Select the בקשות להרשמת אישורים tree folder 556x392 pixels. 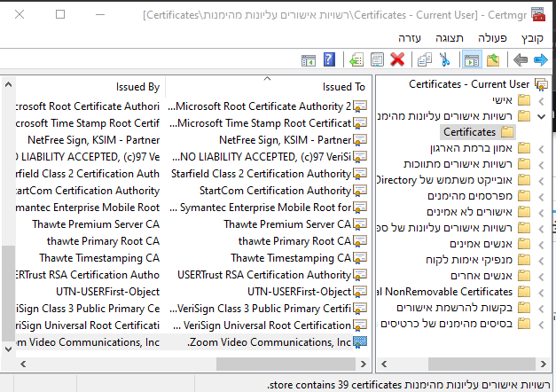(x=455, y=308)
